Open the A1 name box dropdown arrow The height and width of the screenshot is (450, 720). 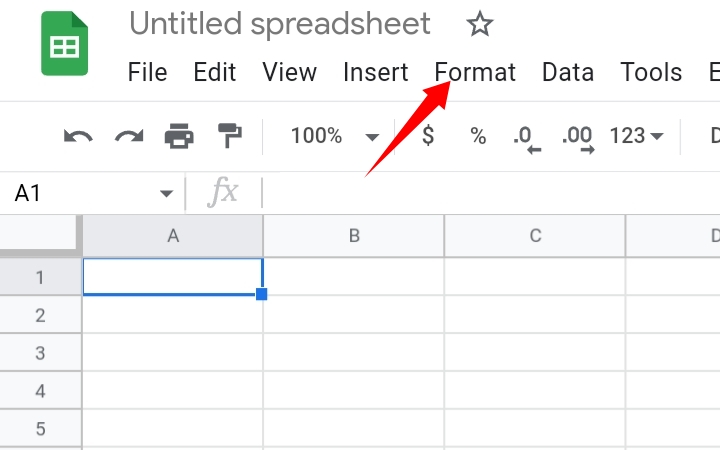point(166,193)
